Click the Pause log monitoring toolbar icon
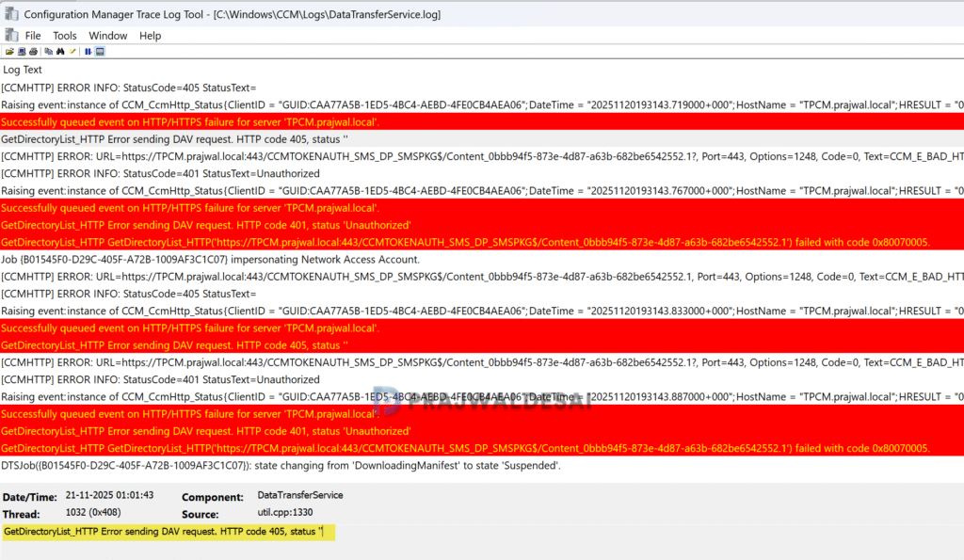 88,52
